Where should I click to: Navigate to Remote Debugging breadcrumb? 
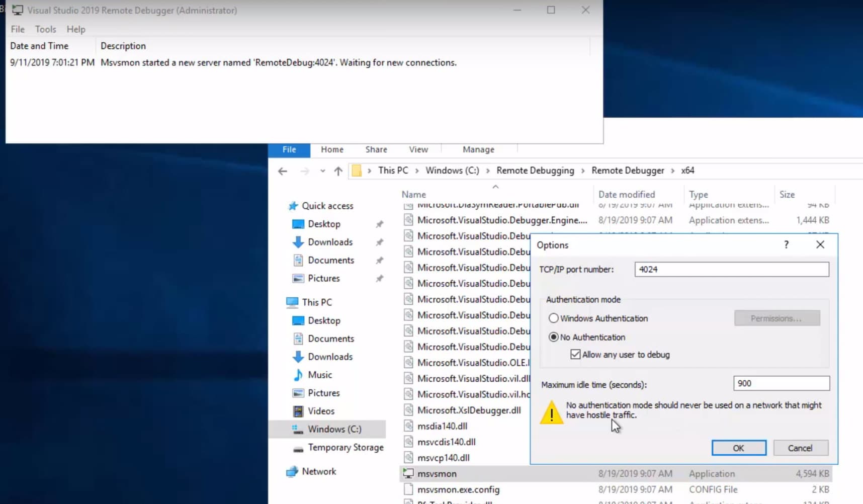[x=535, y=171]
